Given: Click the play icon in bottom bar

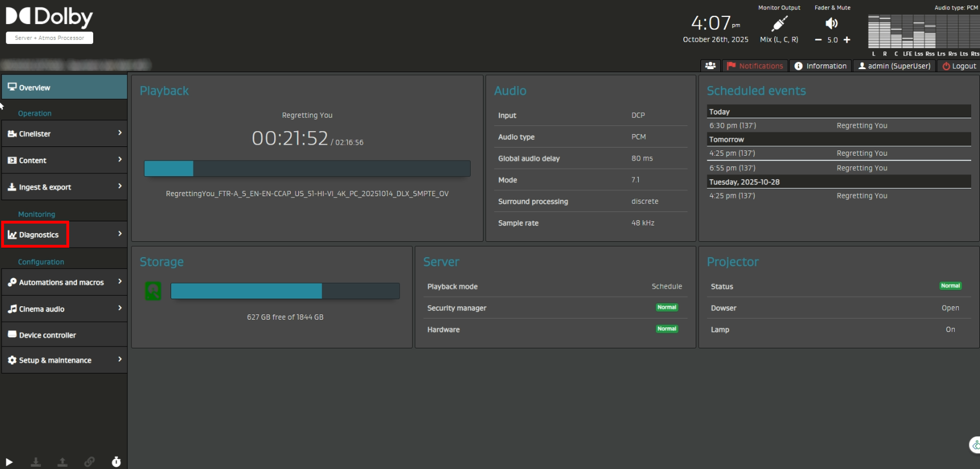Looking at the screenshot, I should click(x=9, y=462).
